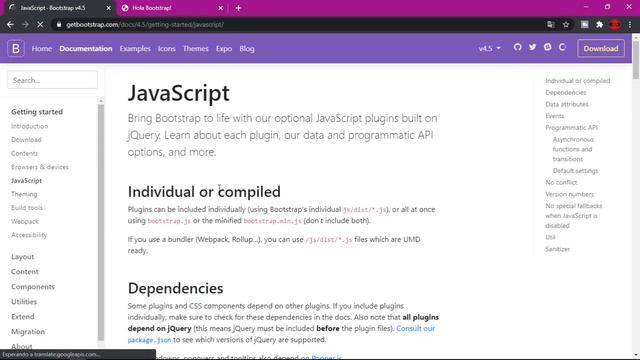Open Contents in the sidebar

click(24, 153)
